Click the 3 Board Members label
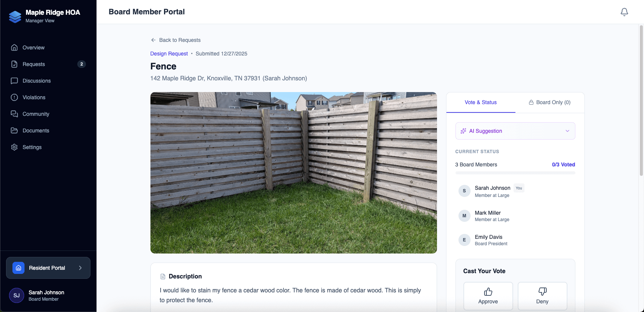 point(476,164)
